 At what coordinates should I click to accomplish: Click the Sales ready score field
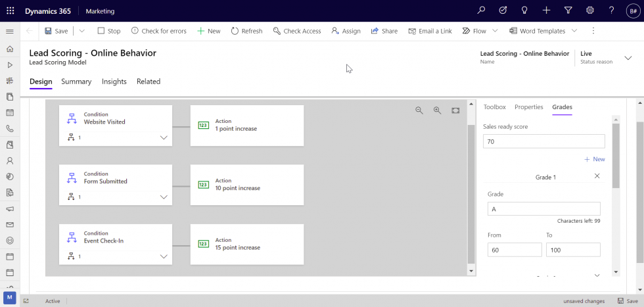tap(543, 141)
